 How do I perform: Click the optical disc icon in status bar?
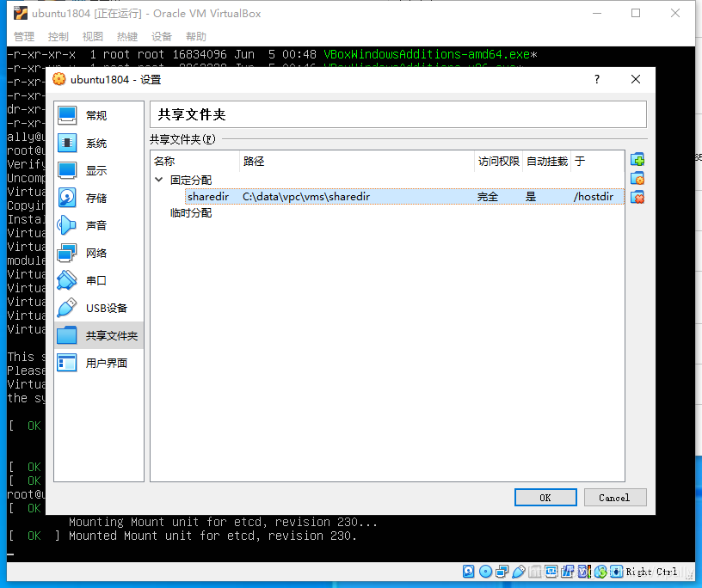(485, 572)
